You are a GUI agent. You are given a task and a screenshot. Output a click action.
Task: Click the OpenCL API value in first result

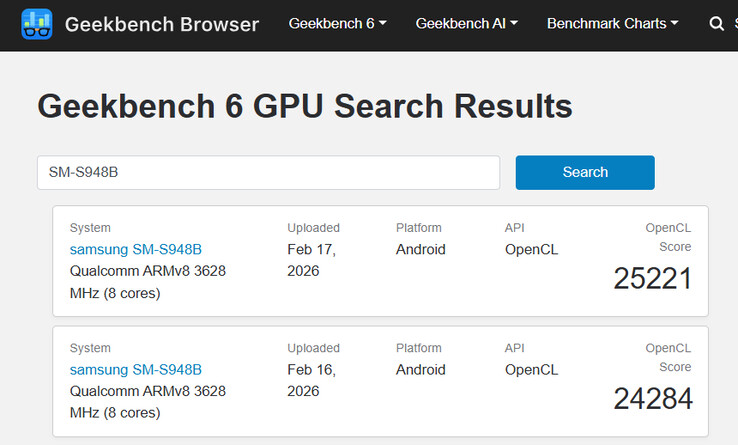[531, 249]
